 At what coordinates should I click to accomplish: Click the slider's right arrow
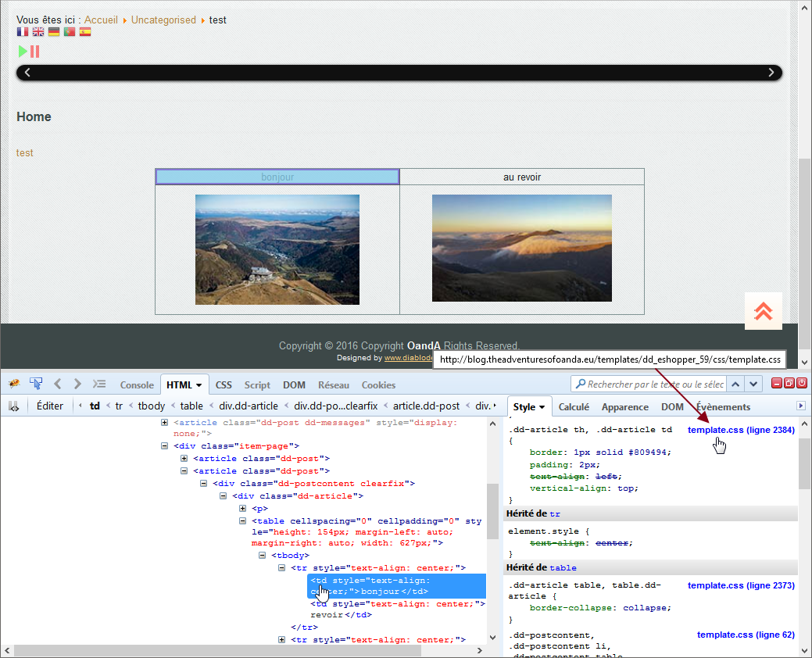771,73
